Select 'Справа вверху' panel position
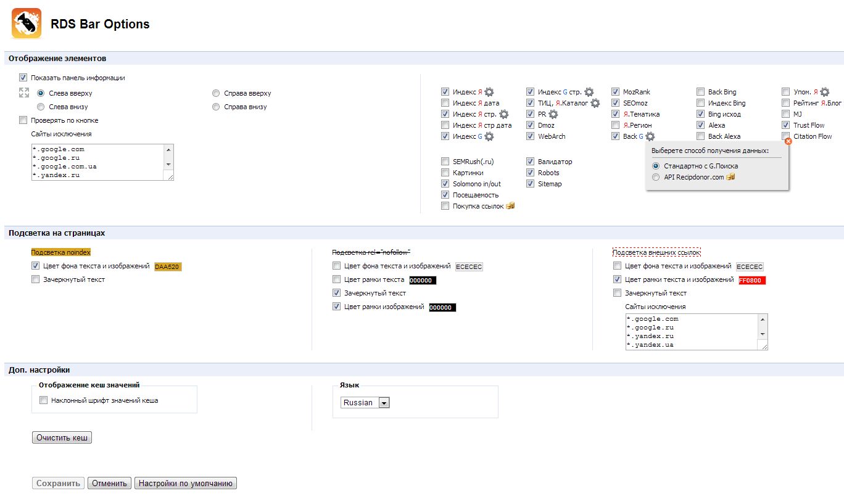This screenshot has width=844, height=504. coord(216,93)
